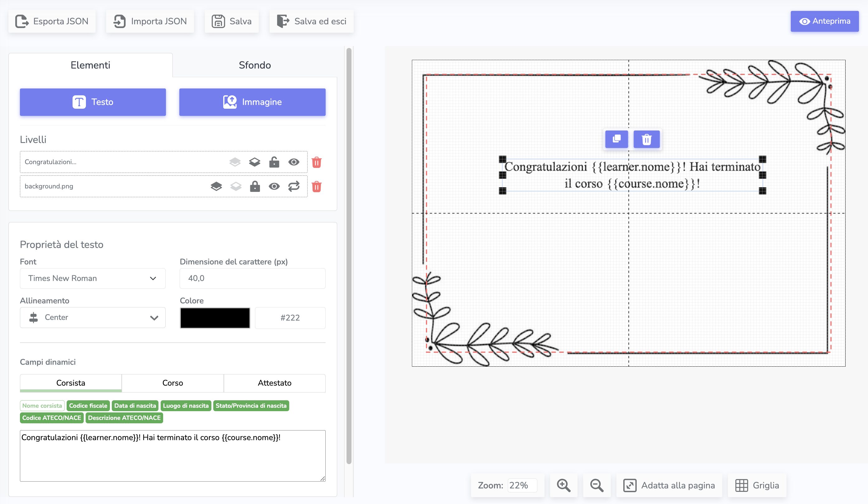Delete the Congratulazioni layer with red trash

coord(316,162)
